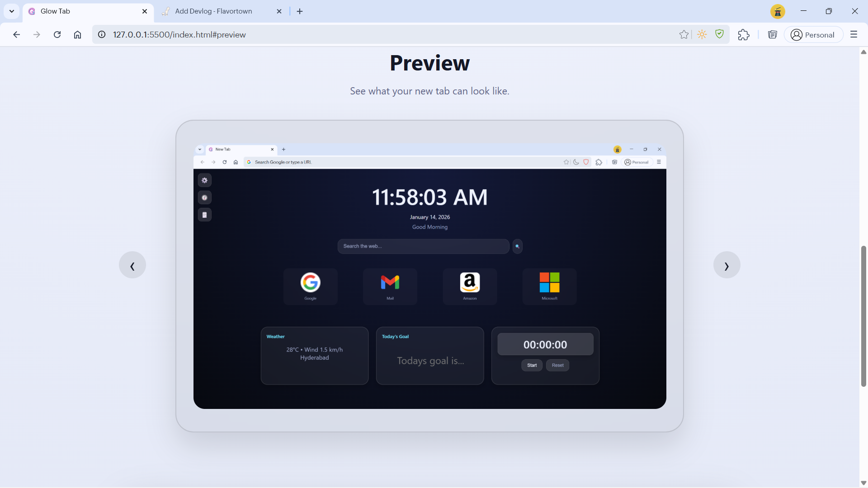Bookmark this page with star icon
The width and height of the screenshot is (868, 488).
click(684, 35)
